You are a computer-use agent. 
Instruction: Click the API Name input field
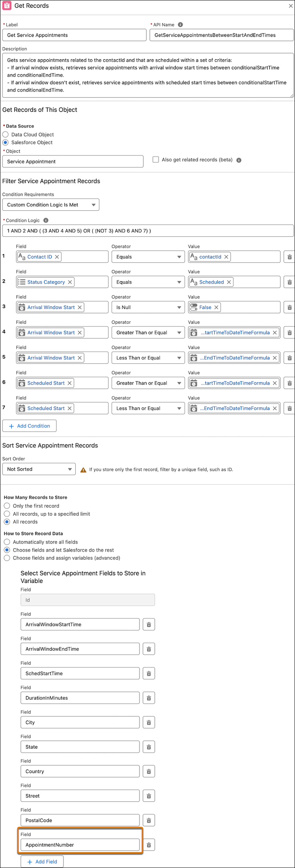click(x=221, y=35)
